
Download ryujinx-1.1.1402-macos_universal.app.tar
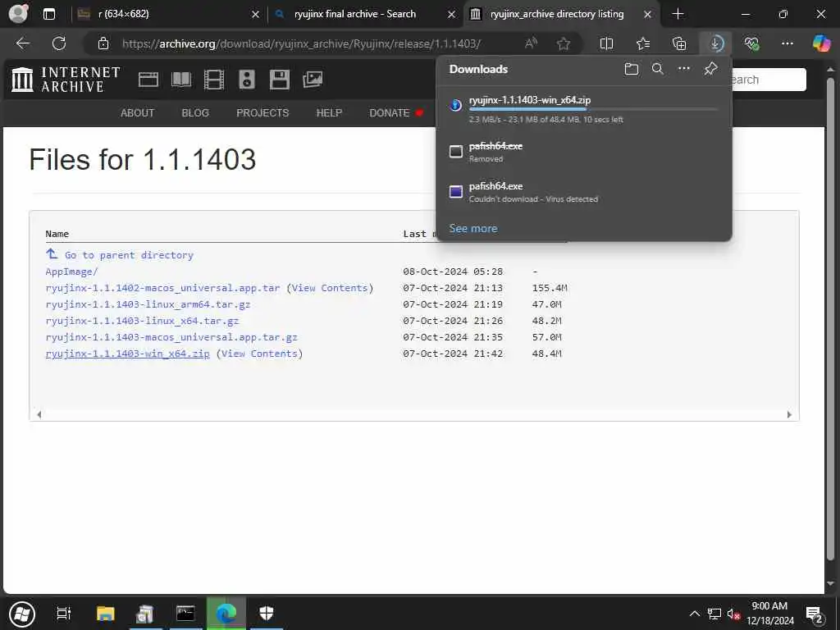coord(163,288)
